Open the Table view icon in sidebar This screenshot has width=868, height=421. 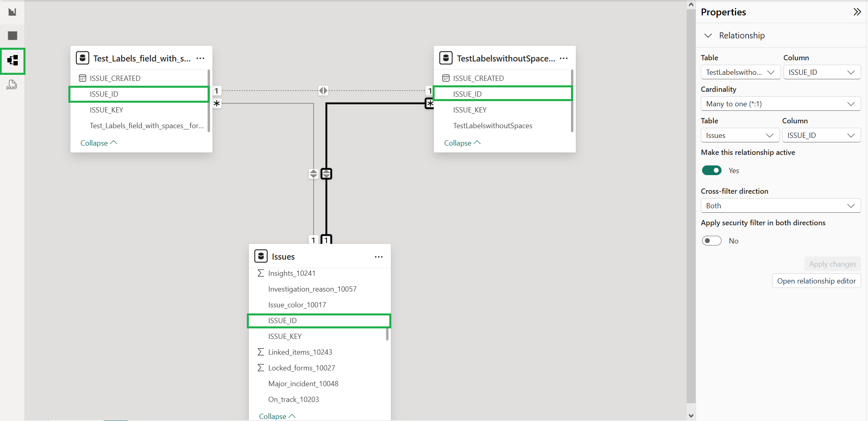coord(13,36)
